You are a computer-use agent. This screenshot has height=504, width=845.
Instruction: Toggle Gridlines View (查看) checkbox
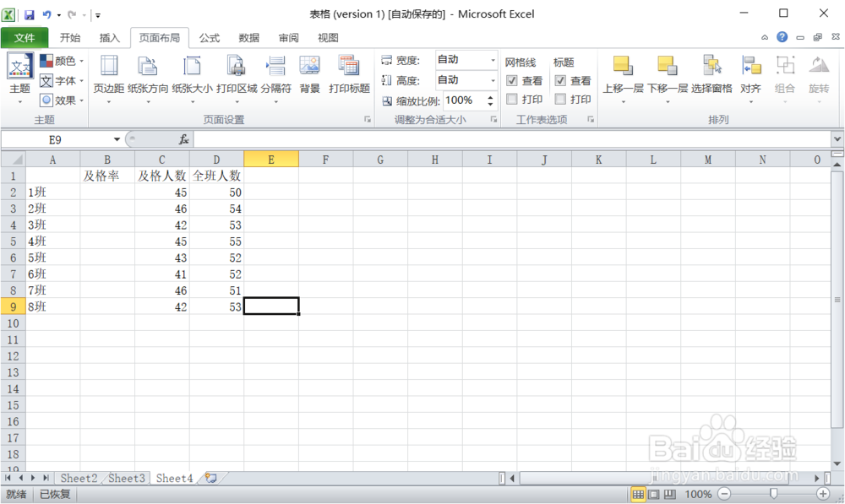(x=512, y=81)
